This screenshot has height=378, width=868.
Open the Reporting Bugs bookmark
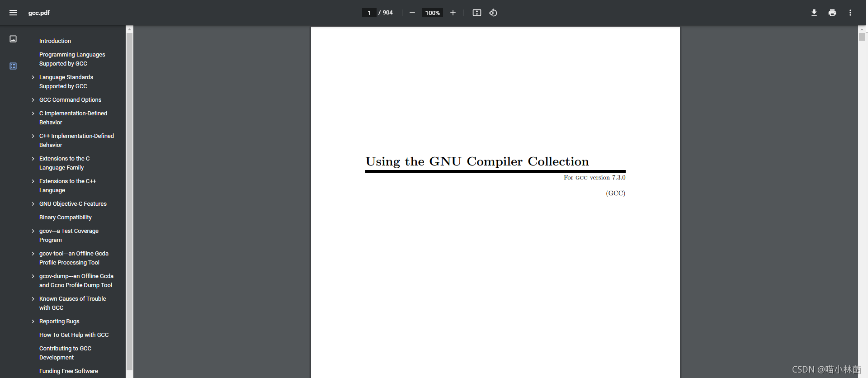coord(59,321)
